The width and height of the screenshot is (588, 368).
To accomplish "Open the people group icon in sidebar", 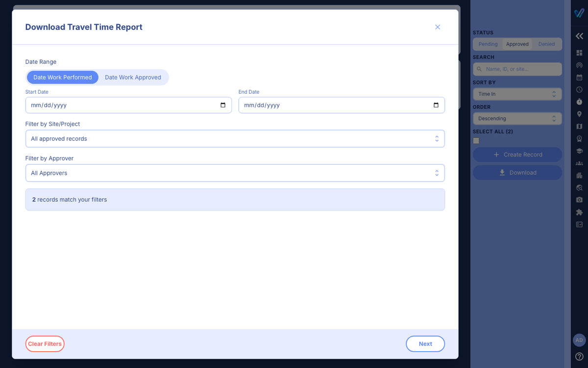I will point(579,163).
